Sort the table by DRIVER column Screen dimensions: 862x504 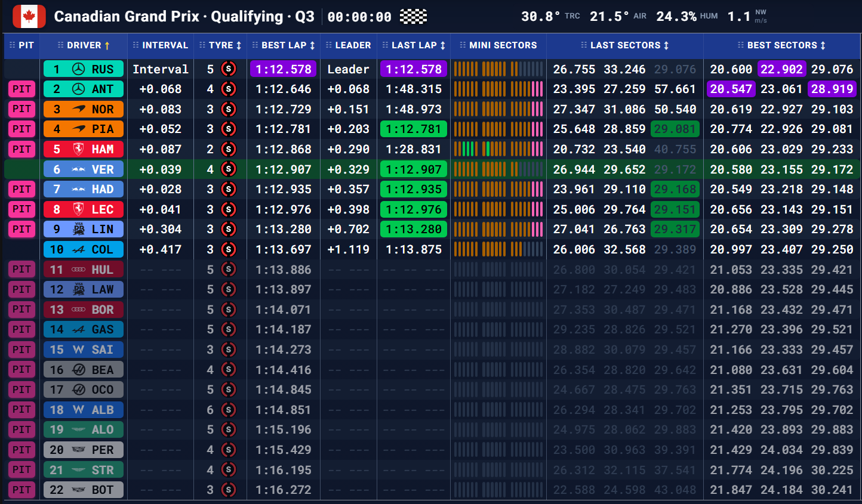pyautogui.click(x=84, y=45)
